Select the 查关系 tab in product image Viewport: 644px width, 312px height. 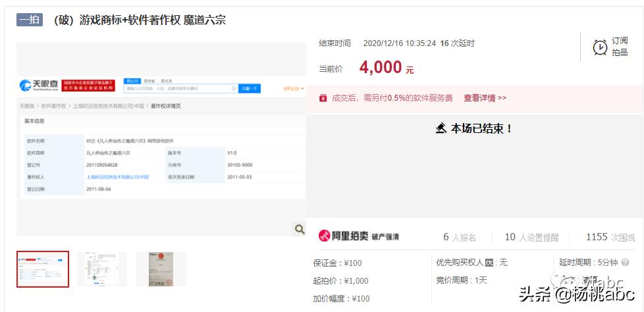coord(167,81)
